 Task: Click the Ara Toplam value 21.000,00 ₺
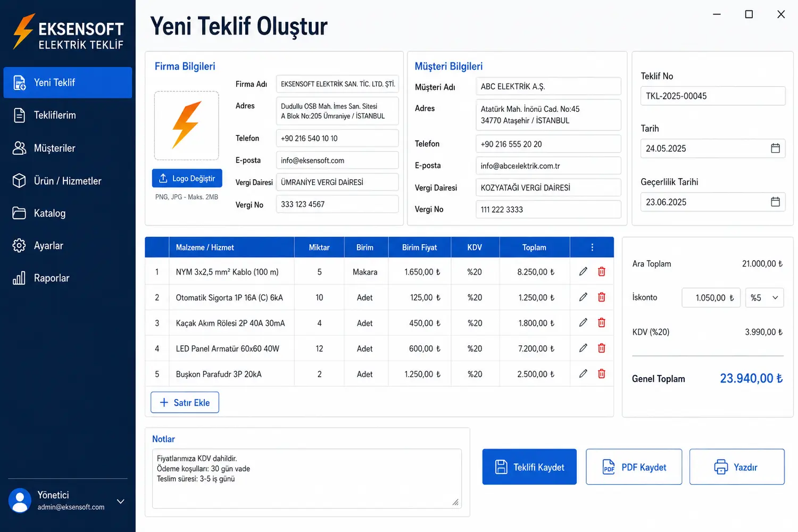(x=762, y=264)
